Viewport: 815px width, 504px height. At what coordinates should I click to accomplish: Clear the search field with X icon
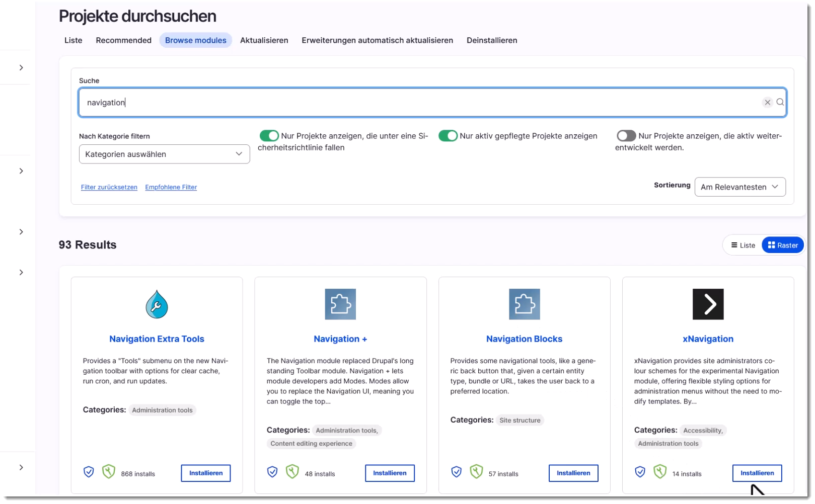[767, 103]
